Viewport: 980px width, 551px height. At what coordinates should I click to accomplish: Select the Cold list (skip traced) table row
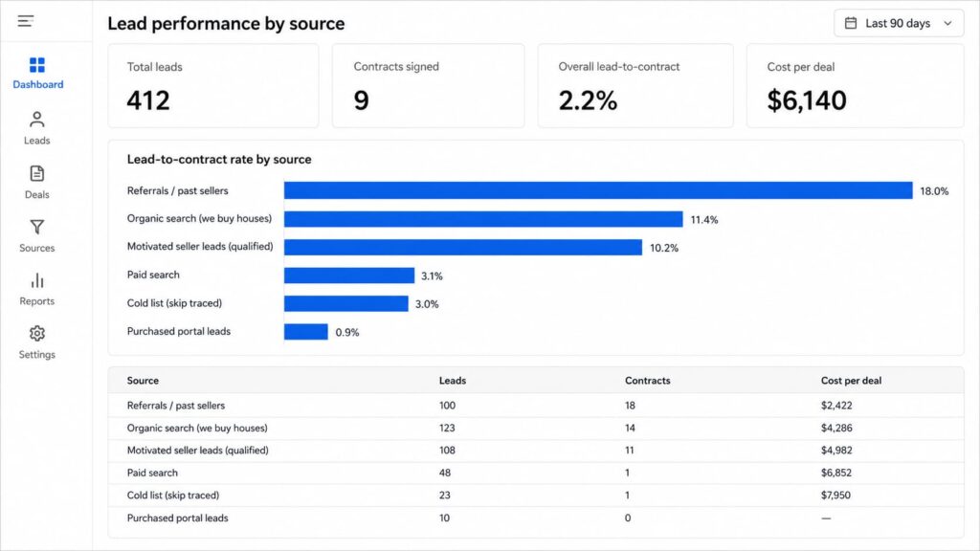click(536, 496)
